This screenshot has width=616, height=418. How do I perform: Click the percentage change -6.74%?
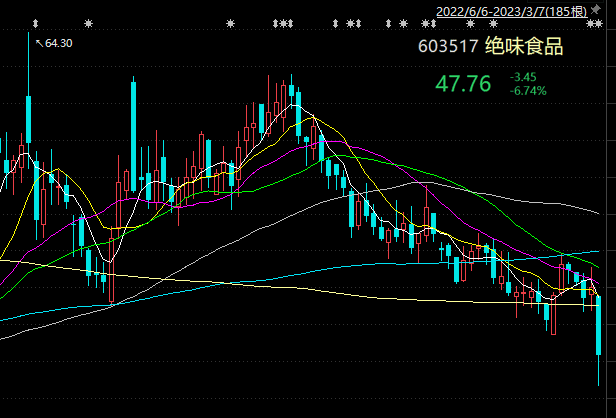(x=528, y=91)
